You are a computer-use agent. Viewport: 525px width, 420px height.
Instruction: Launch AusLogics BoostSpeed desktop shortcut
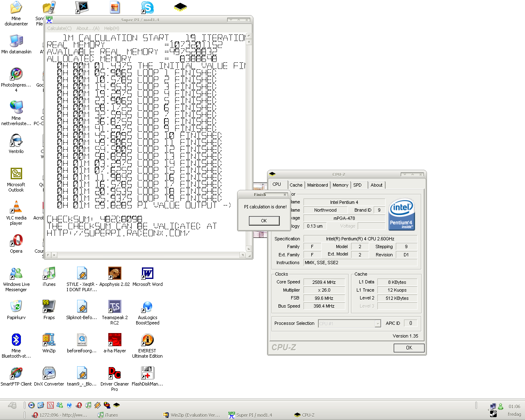point(147,312)
